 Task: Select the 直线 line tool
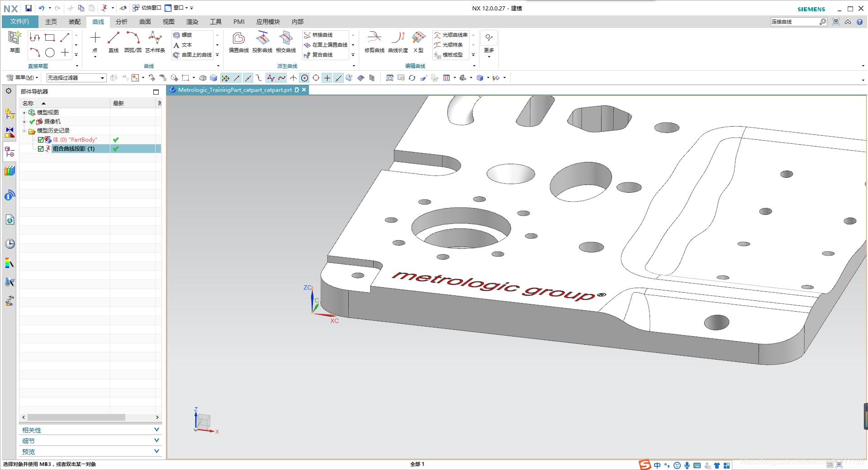tap(114, 42)
